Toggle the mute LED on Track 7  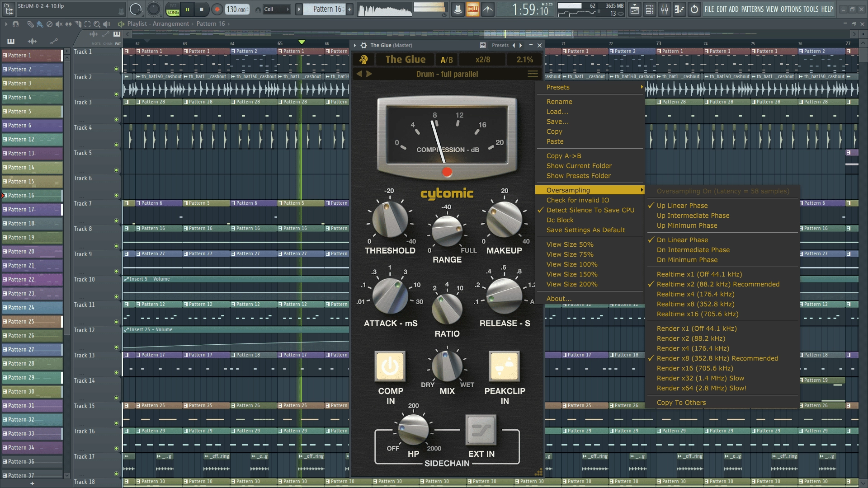pyautogui.click(x=116, y=221)
